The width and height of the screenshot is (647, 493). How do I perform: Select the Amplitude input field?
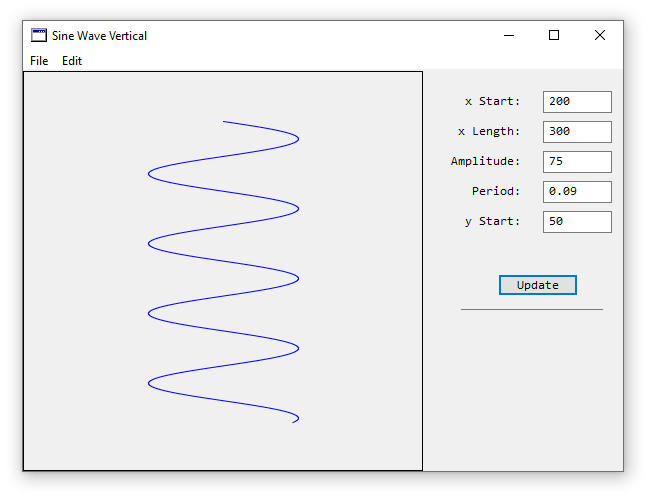(577, 162)
